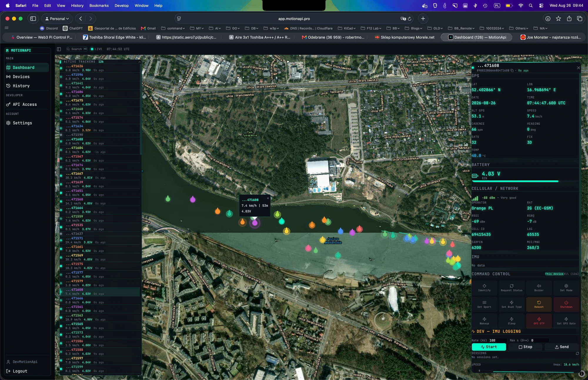Screen dimensions: 588x380
Task: Expand the F12 Lab bookmarks folder
Action: (x=371, y=28)
